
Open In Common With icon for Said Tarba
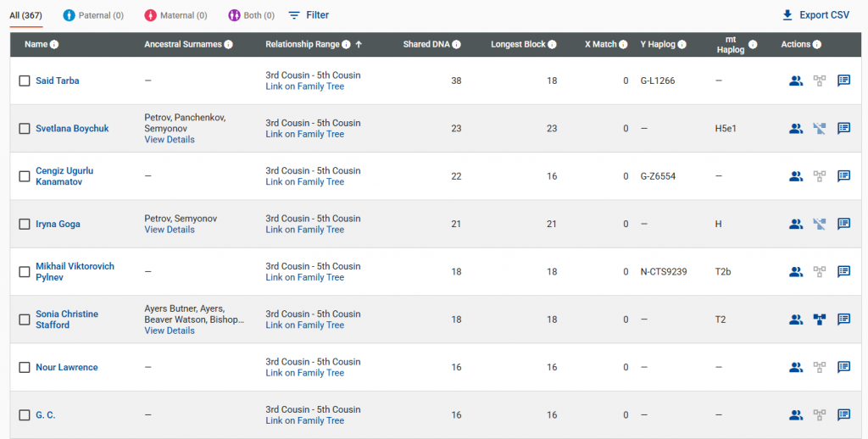point(796,81)
